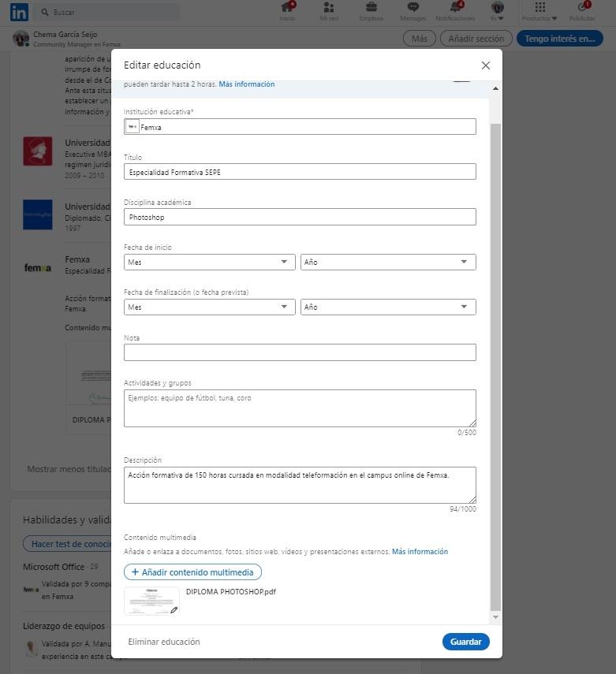The height and width of the screenshot is (674, 616).
Task: Click the pencil icon on the diploma thumbnail
Action: [x=174, y=610]
